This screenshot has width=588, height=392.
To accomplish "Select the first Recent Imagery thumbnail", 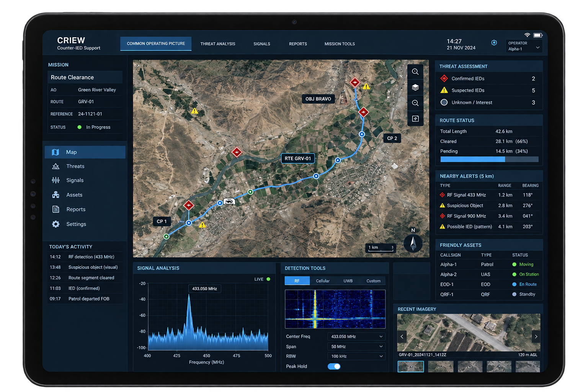I will pos(410,367).
